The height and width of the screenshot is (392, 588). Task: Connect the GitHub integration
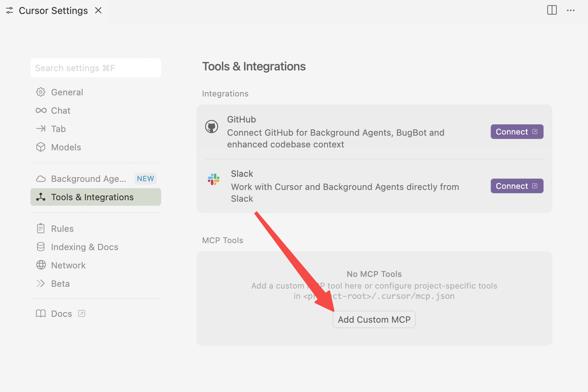(x=516, y=132)
